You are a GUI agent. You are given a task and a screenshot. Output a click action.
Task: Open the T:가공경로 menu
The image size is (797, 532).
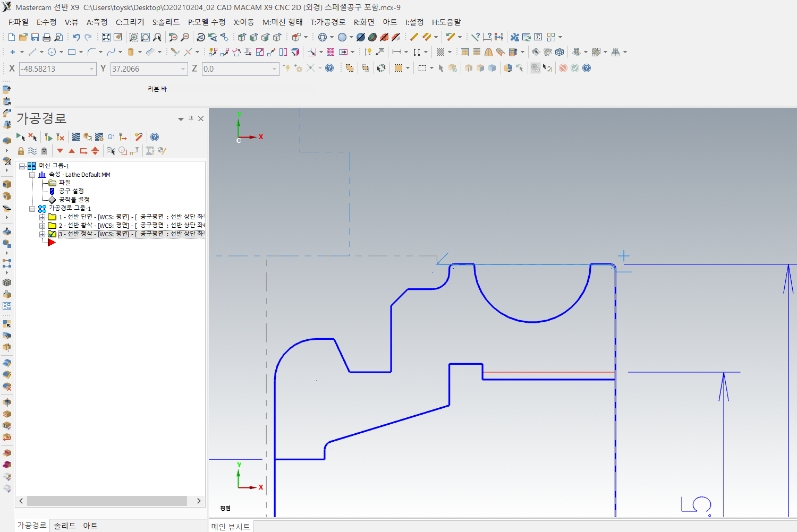[328, 22]
